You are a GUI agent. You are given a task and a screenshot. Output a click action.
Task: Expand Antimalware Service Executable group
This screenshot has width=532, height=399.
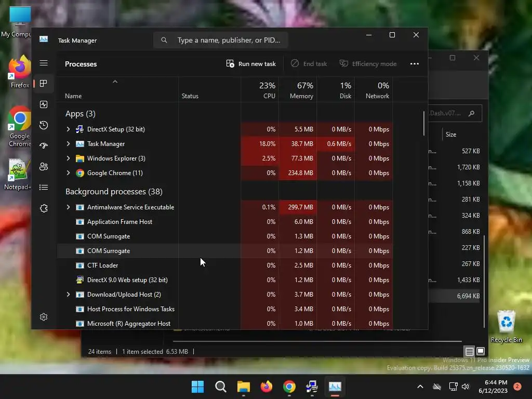pyautogui.click(x=68, y=207)
